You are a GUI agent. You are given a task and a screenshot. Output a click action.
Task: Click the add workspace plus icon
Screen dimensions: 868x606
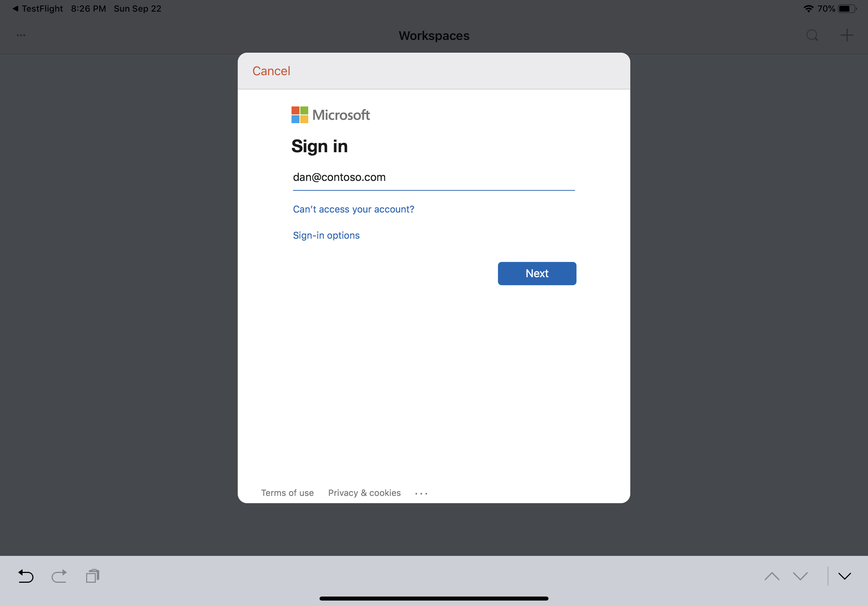[847, 35]
